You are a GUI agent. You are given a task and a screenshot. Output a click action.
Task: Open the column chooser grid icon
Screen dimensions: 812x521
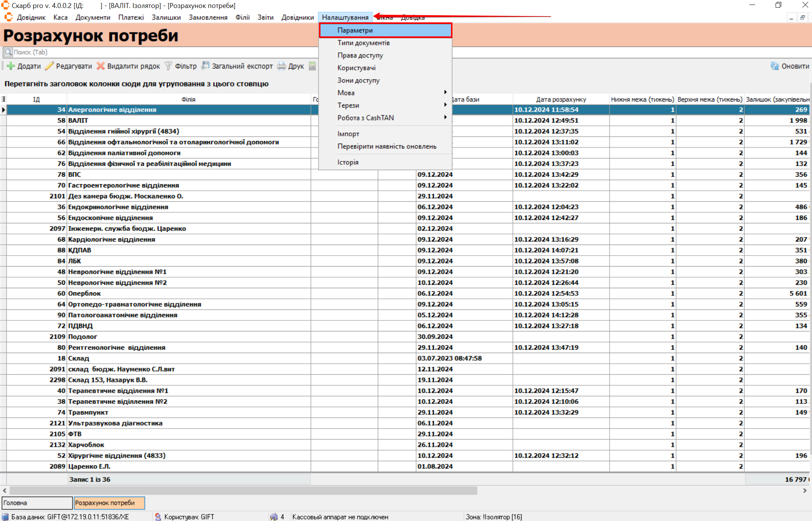click(3, 99)
